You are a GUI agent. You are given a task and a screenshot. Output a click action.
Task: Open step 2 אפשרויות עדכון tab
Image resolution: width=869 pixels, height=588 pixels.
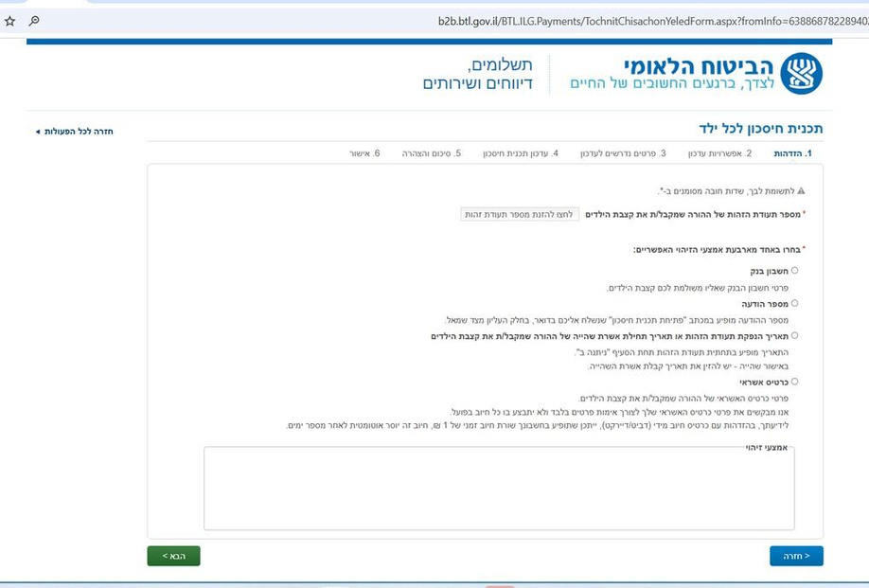click(720, 153)
